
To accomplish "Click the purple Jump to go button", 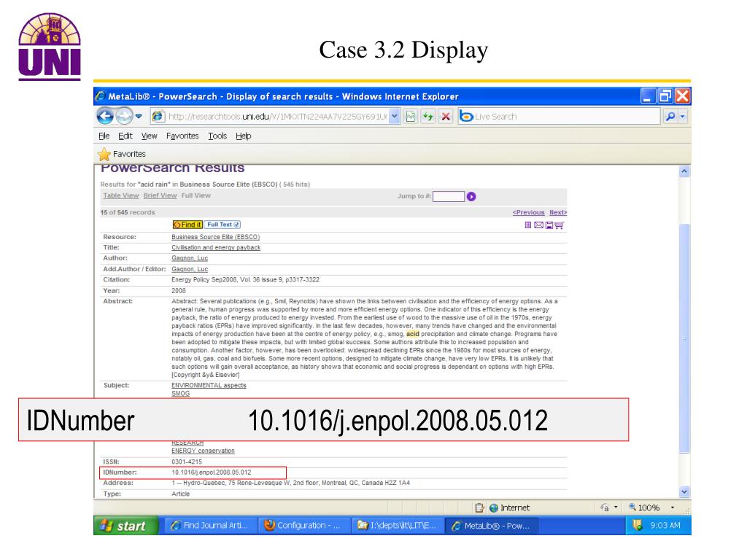I will 471,196.
